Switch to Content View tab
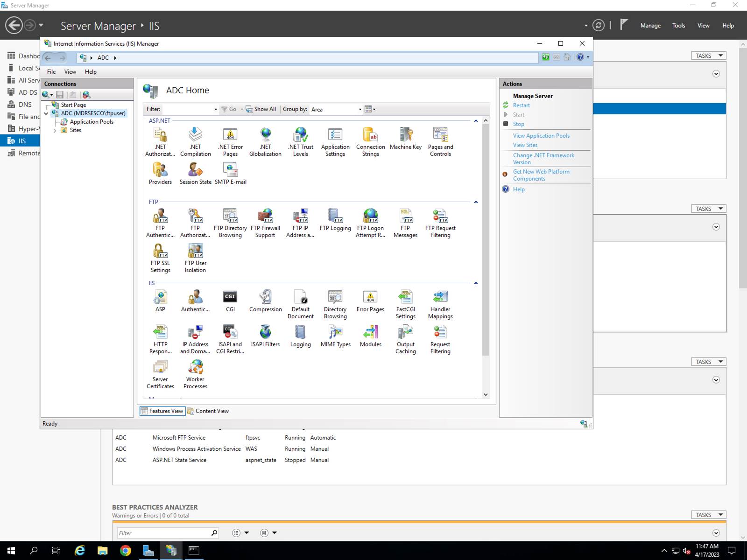The height and width of the screenshot is (560, 747). [208, 411]
